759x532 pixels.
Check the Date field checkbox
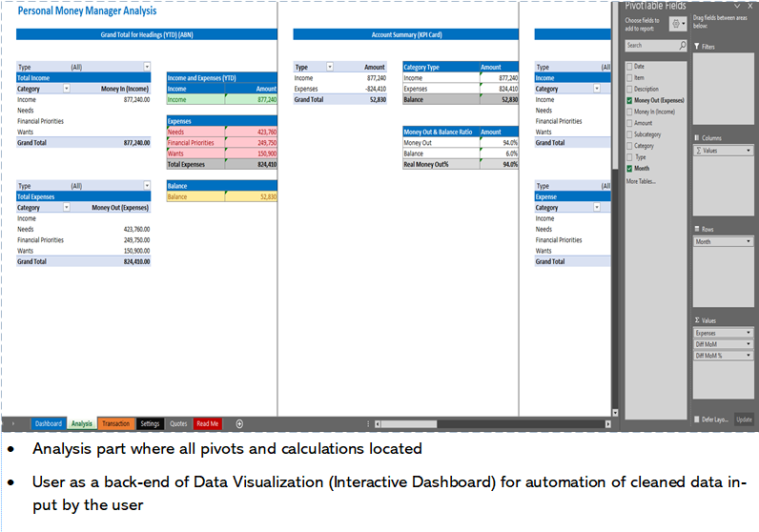click(x=629, y=67)
